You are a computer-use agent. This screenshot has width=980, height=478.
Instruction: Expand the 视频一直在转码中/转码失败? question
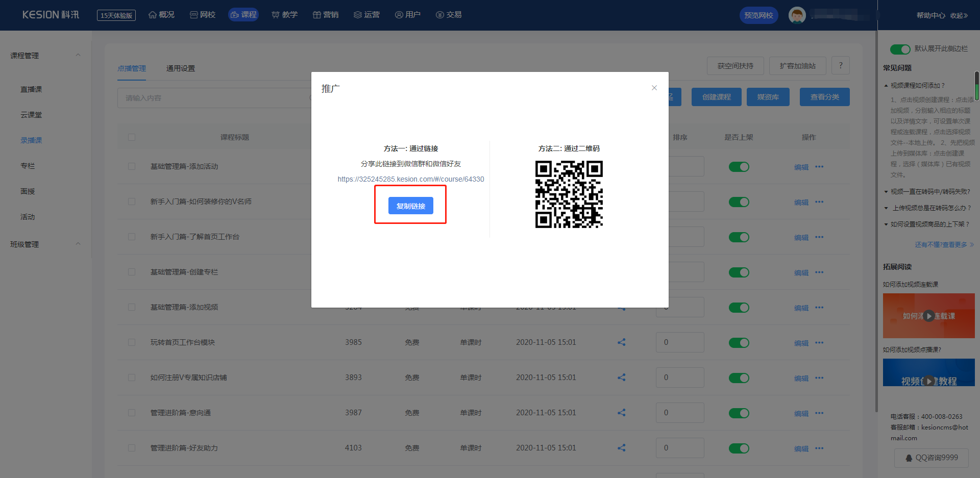click(x=930, y=192)
